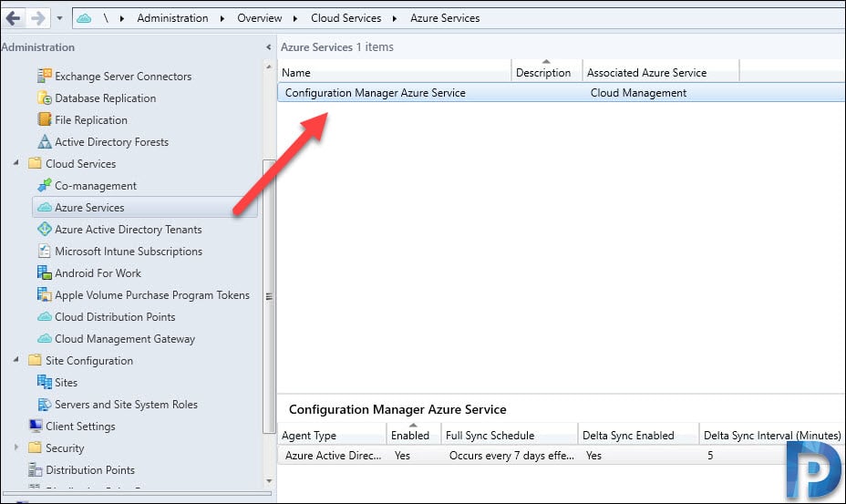This screenshot has height=504, width=846.
Task: Sort by Agent Type column header
Action: pyautogui.click(x=333, y=435)
